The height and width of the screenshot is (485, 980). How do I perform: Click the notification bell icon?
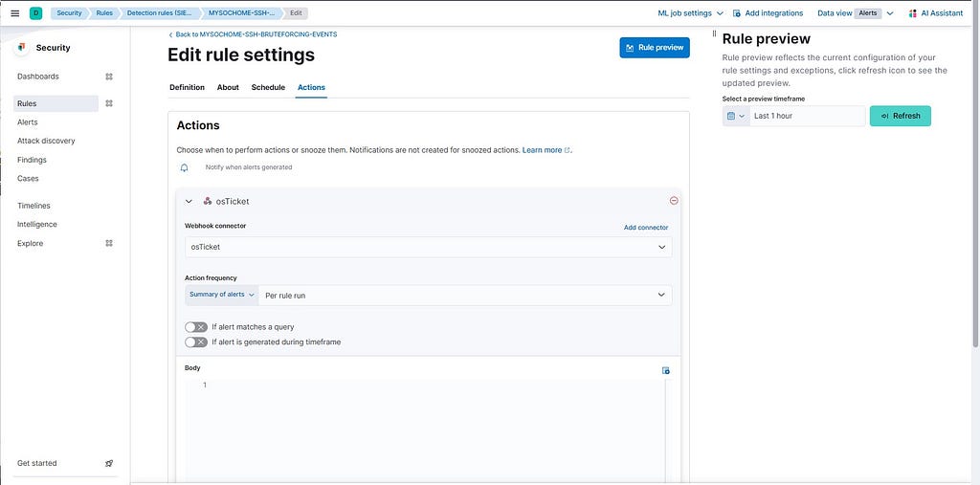pos(185,167)
